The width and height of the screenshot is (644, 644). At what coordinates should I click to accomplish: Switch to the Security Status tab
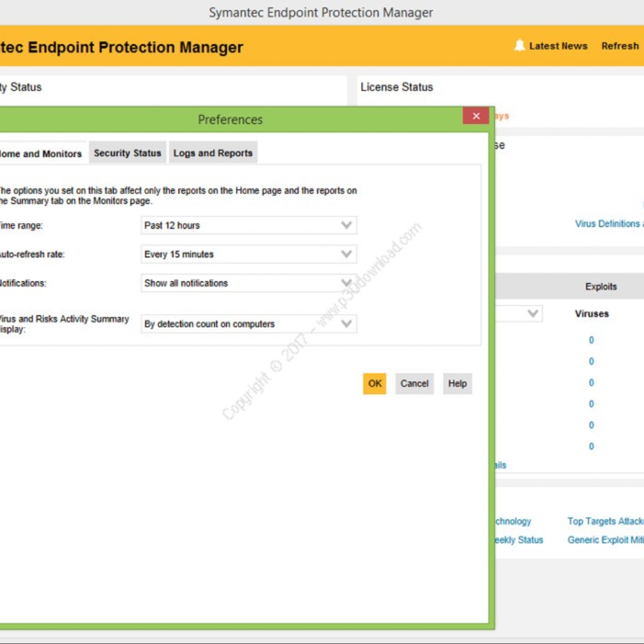click(x=127, y=152)
